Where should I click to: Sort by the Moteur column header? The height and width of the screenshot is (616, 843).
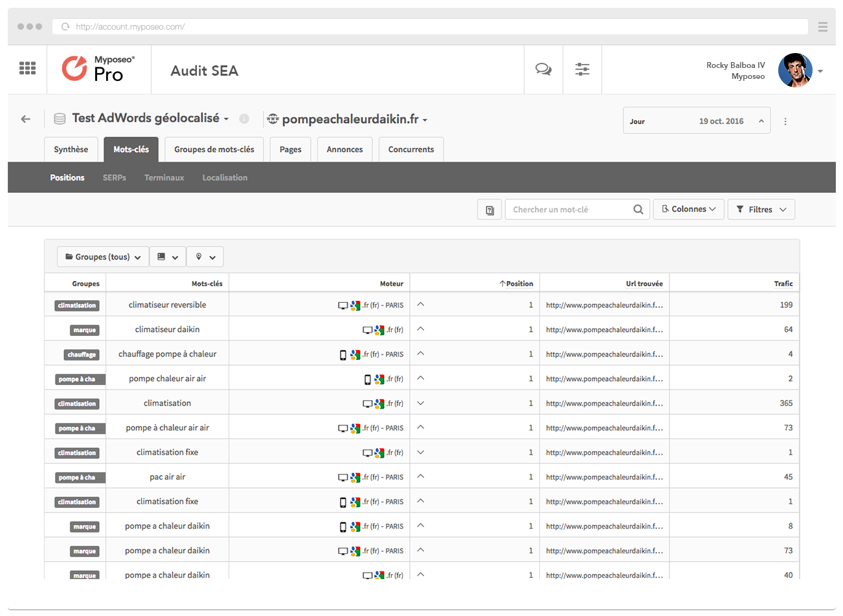tap(392, 283)
